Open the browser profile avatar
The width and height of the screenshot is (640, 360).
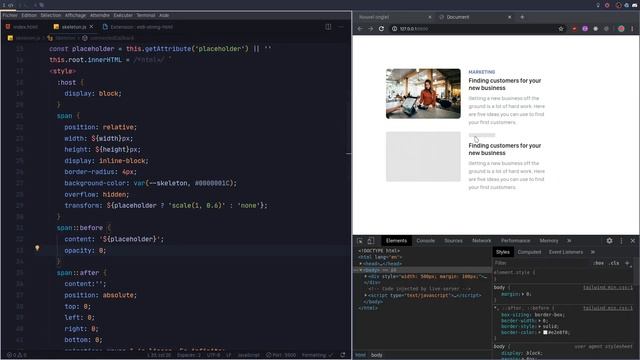621,29
